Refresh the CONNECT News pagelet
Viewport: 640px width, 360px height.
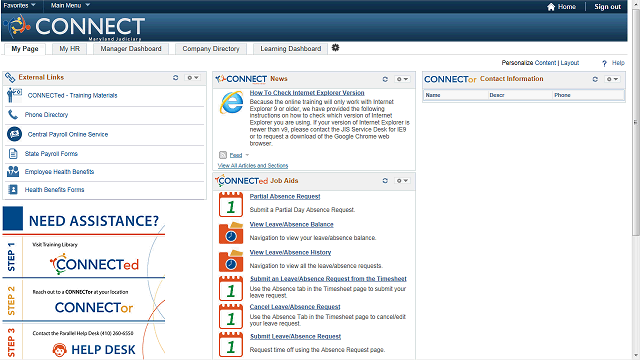click(385, 79)
